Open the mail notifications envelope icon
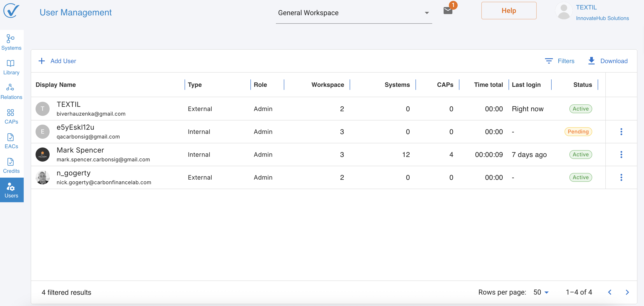644x306 pixels. [x=448, y=11]
